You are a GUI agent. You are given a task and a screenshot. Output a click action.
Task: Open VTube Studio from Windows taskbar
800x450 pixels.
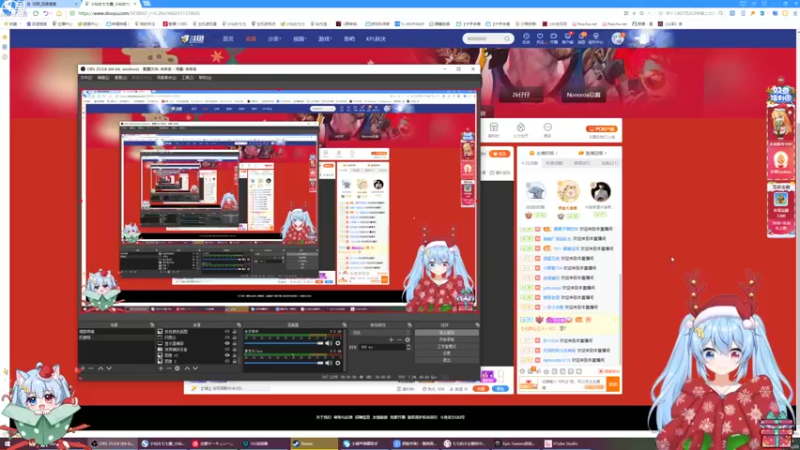(x=563, y=444)
